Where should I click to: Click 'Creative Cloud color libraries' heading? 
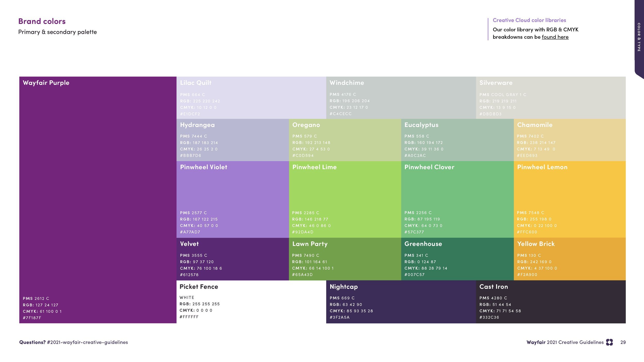click(x=529, y=20)
